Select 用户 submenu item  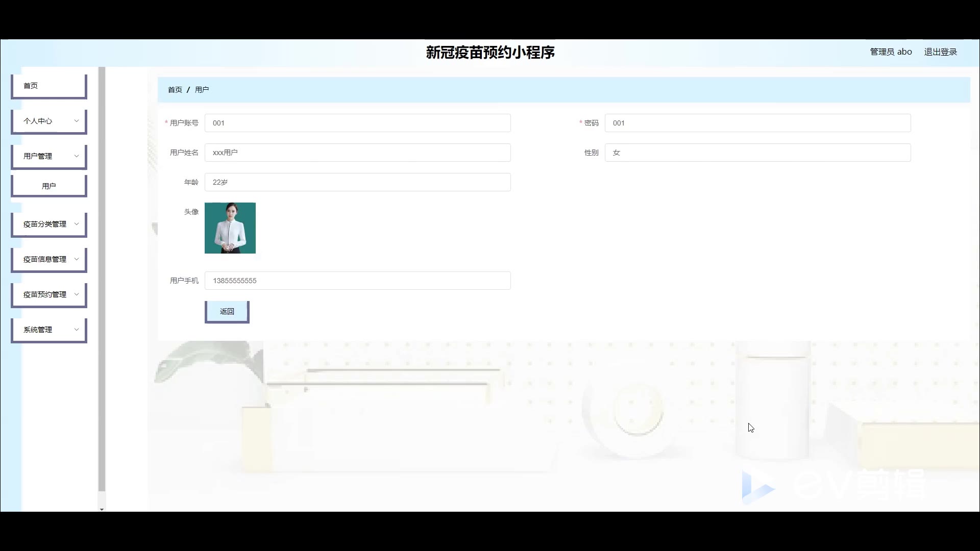(48, 186)
